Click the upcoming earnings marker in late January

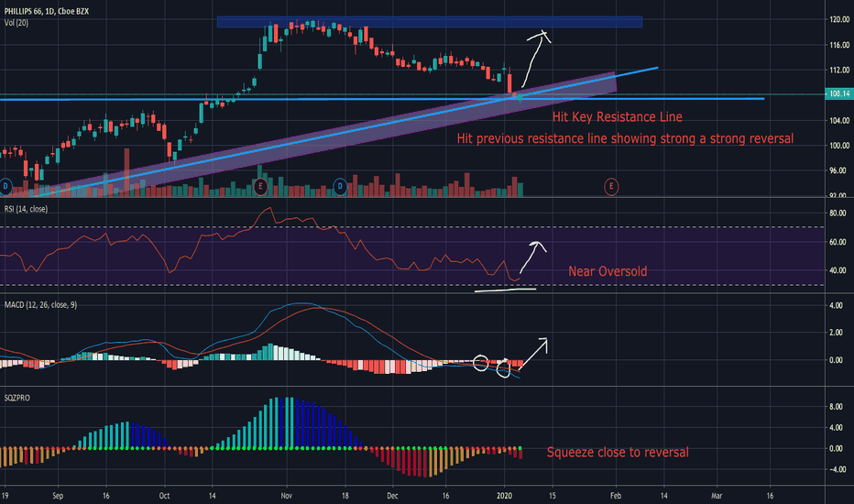click(x=611, y=187)
